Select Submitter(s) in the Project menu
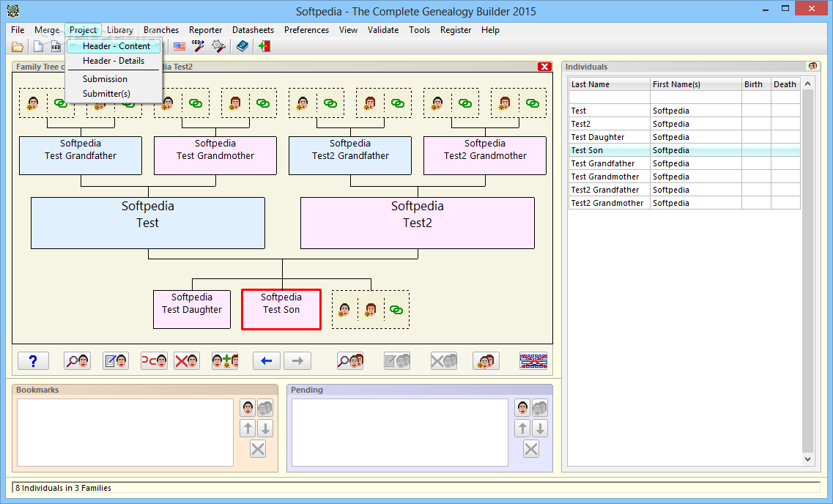Viewport: 833px width, 504px height. [106, 94]
